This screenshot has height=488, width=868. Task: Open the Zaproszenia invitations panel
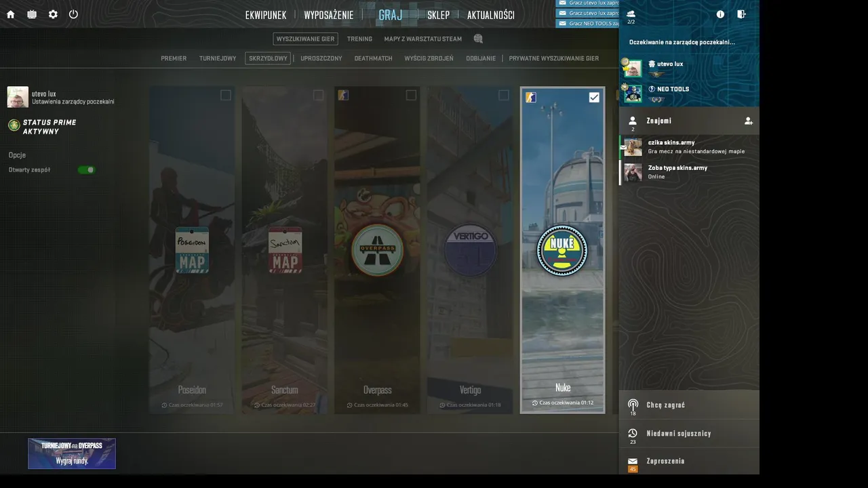coord(689,461)
